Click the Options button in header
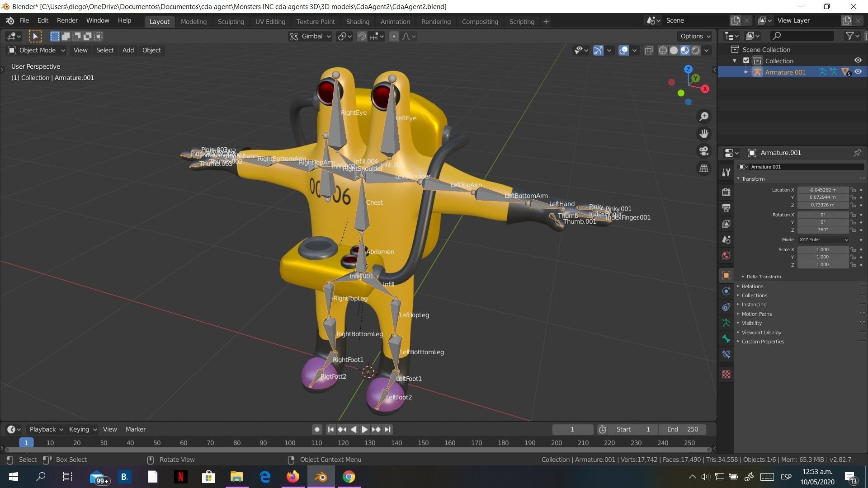 695,36
